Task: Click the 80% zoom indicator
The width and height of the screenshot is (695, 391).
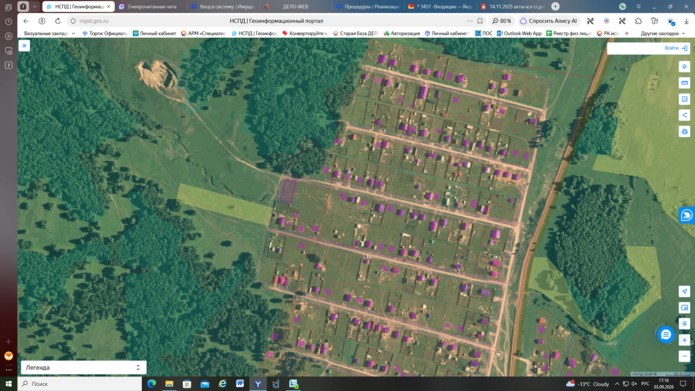Action: pos(501,21)
